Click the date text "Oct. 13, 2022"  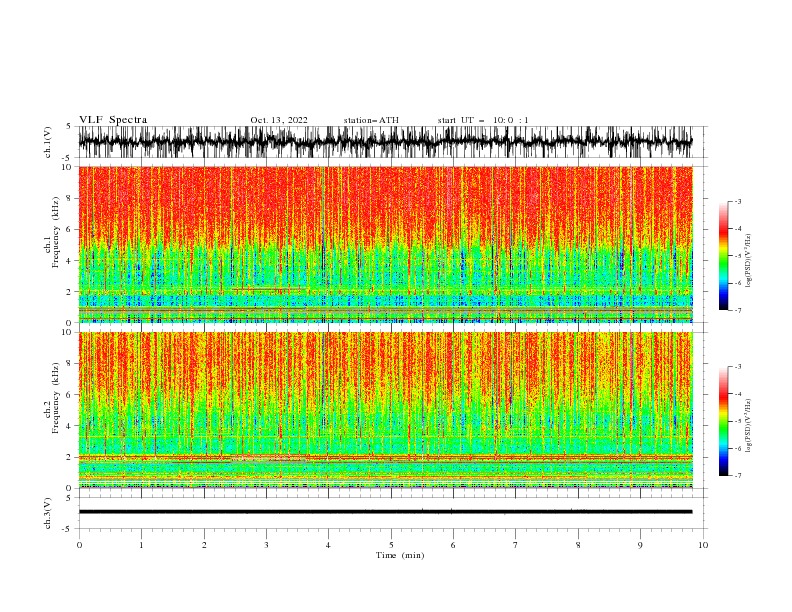(x=279, y=120)
